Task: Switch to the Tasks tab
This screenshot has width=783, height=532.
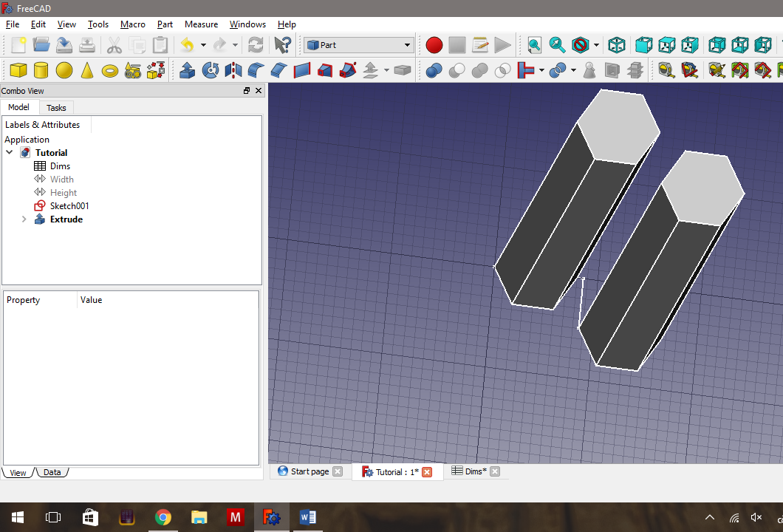Action: coord(56,107)
